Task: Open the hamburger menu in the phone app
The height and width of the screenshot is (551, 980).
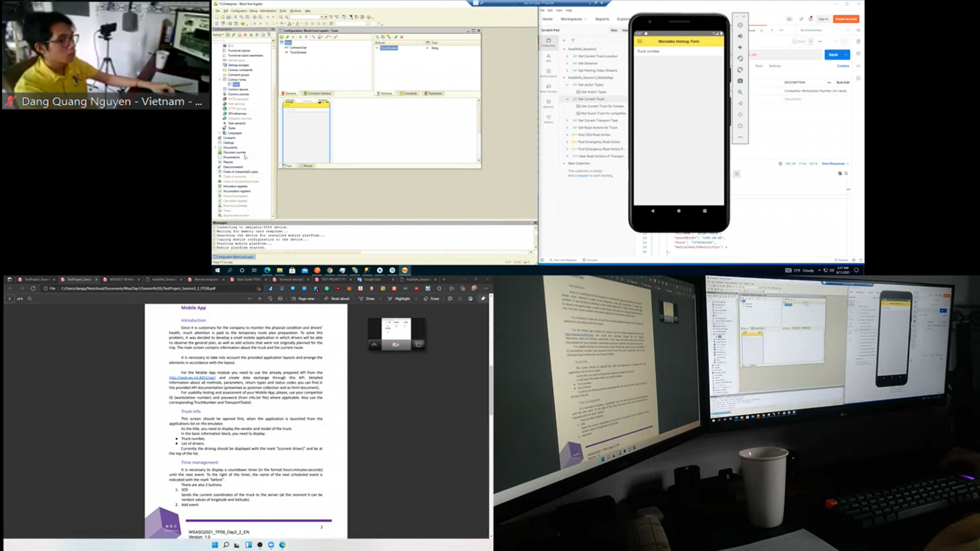Action: [640, 41]
